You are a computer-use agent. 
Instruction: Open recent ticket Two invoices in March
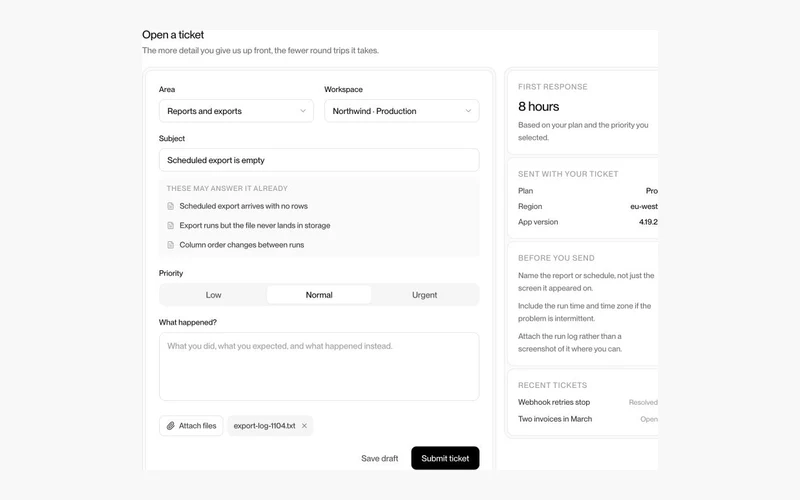coord(555,419)
